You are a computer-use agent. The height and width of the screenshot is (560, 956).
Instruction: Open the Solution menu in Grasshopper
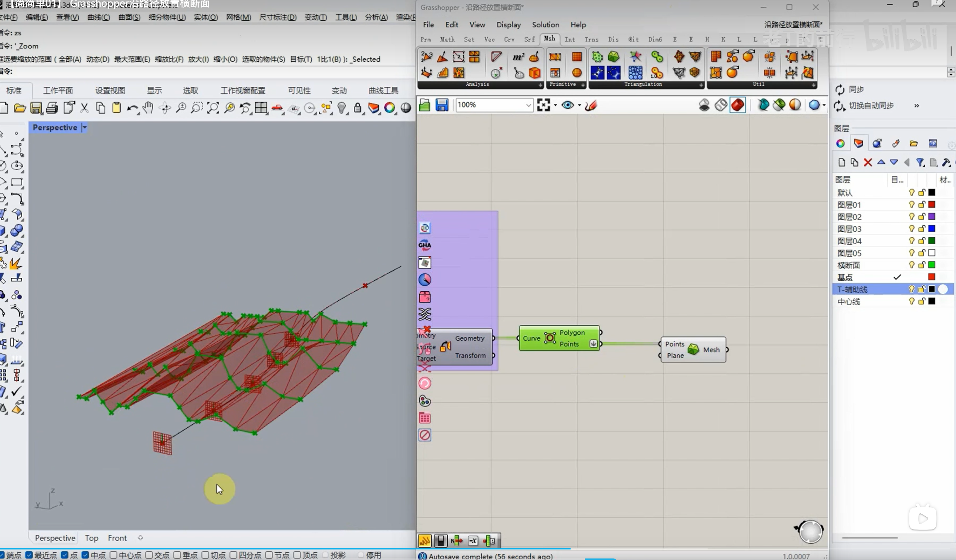pos(545,25)
